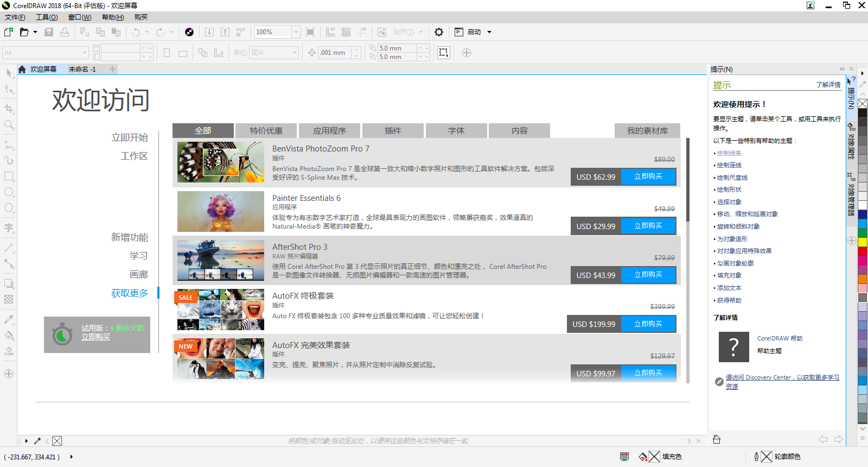Click the Full-screen preview icon
The width and height of the screenshot is (868, 467).
pos(310,32)
